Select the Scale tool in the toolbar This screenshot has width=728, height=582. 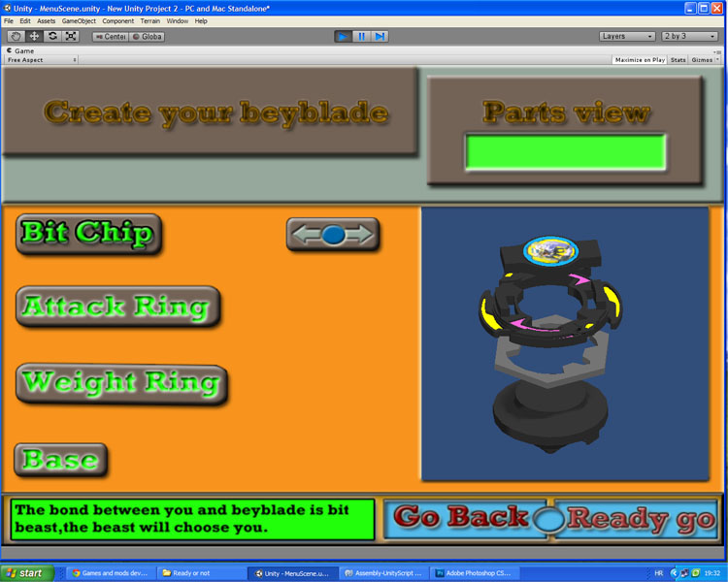point(71,36)
